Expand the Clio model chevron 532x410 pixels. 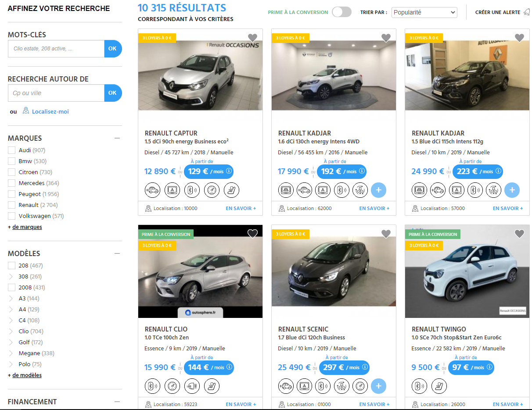pyautogui.click(x=11, y=332)
